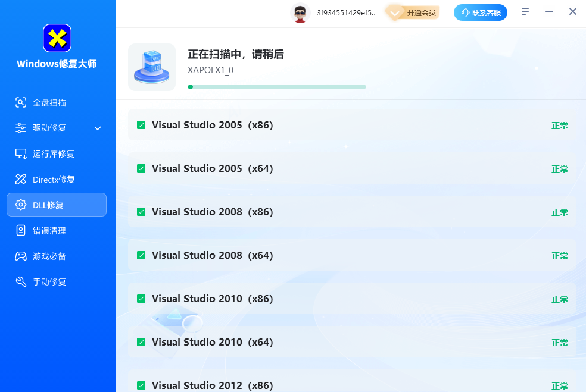The width and height of the screenshot is (586, 392).
Task: Click 正常 status of Visual Studio 2008 (x64)
Action: (x=559, y=256)
